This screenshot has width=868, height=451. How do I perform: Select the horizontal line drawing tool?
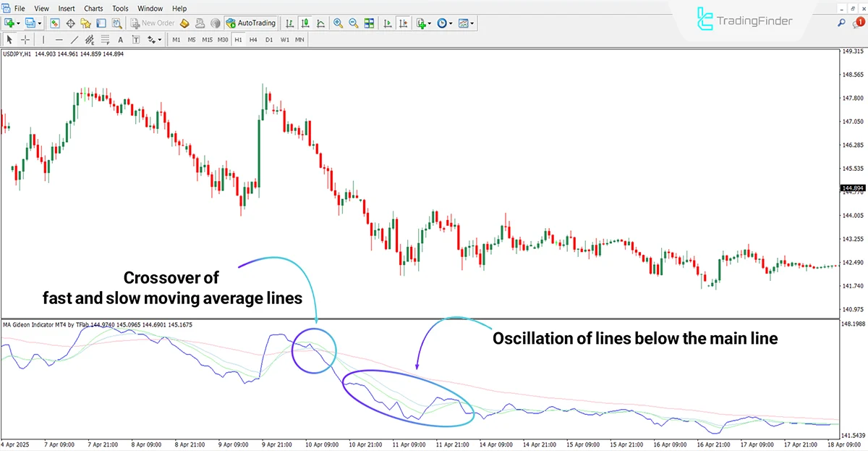coord(59,40)
